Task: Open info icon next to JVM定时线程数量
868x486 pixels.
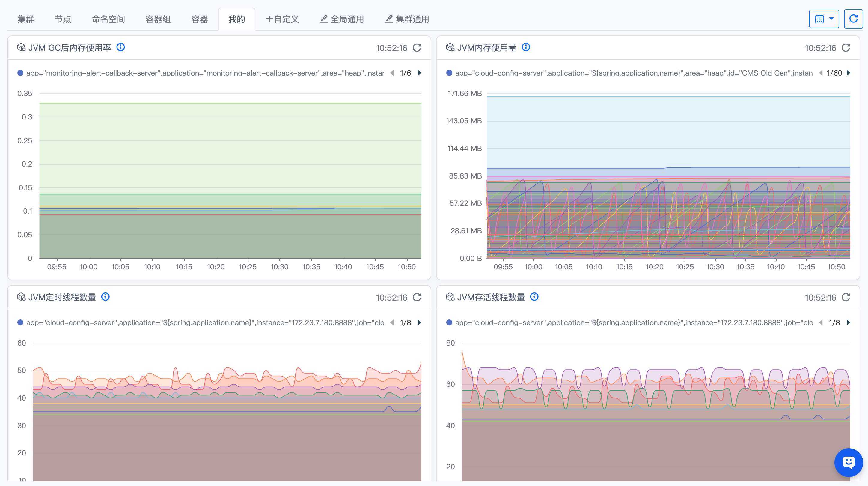Action: pyautogui.click(x=106, y=297)
